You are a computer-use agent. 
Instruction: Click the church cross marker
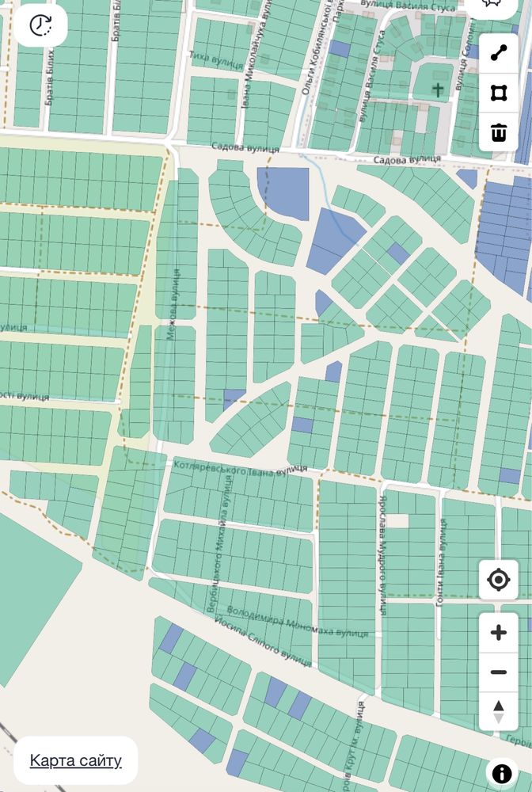[438, 90]
